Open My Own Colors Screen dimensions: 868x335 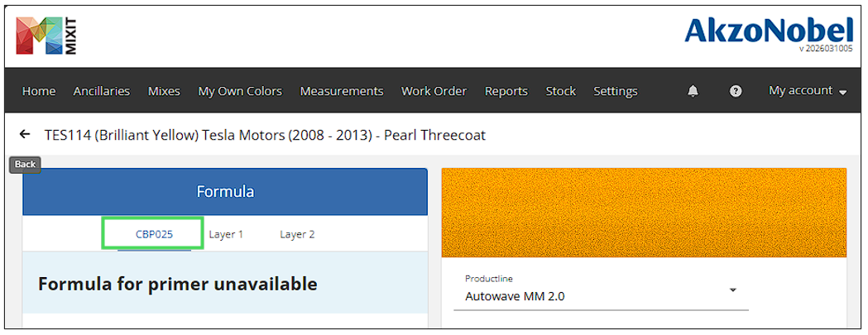tap(240, 91)
